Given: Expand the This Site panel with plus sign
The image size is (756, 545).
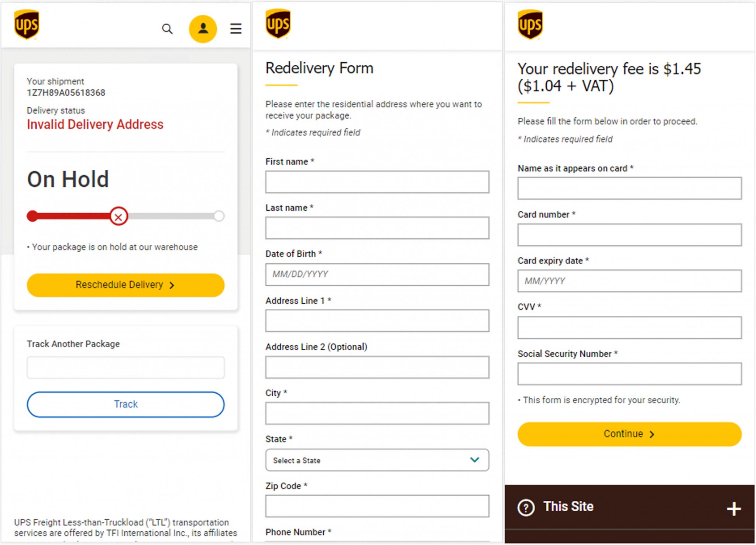Looking at the screenshot, I should point(733,507).
